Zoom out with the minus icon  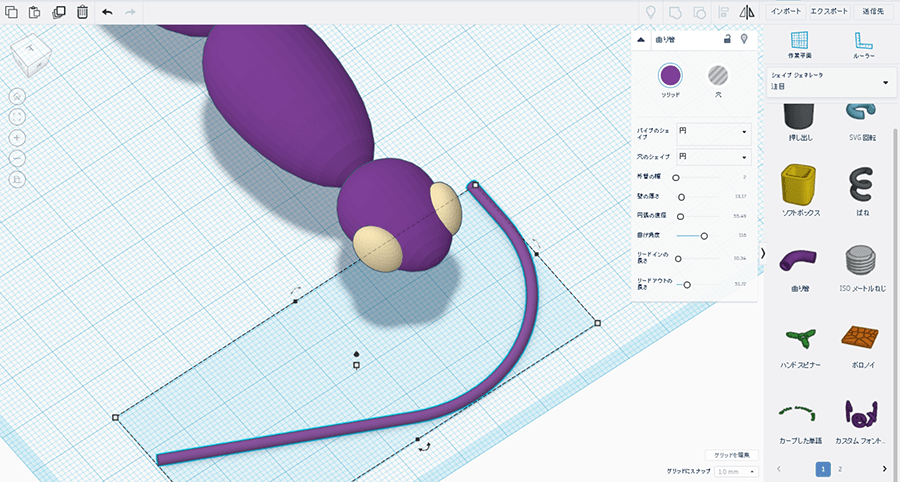coord(18,158)
